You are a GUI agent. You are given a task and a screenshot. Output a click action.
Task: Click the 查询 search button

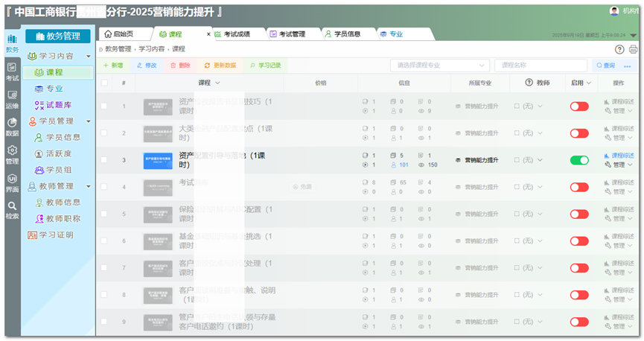click(x=606, y=66)
